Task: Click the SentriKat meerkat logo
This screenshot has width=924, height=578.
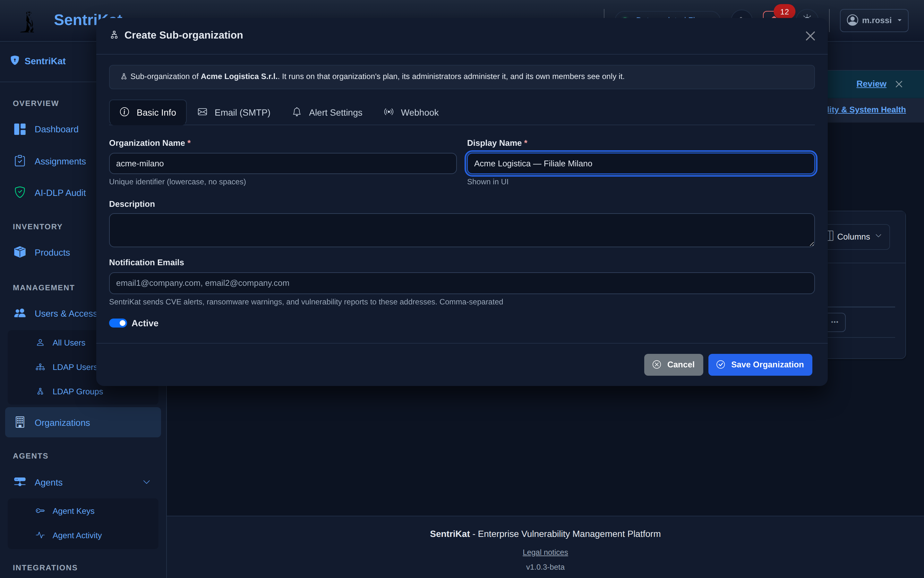Action: 28,22
